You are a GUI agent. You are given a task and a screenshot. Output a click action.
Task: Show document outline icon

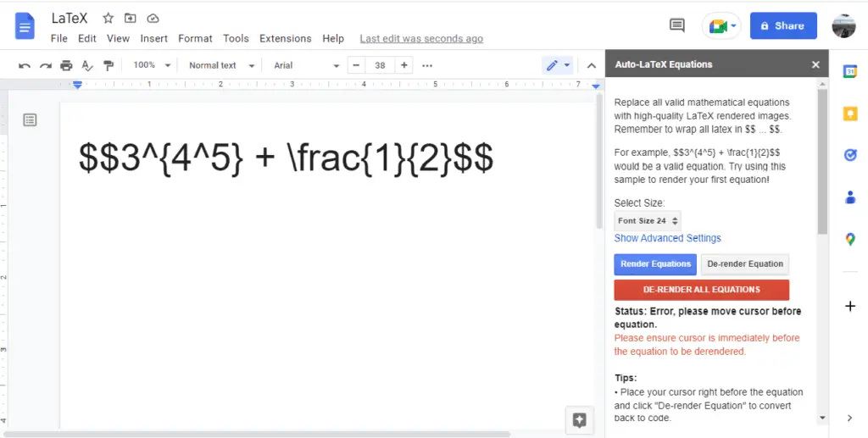click(30, 120)
